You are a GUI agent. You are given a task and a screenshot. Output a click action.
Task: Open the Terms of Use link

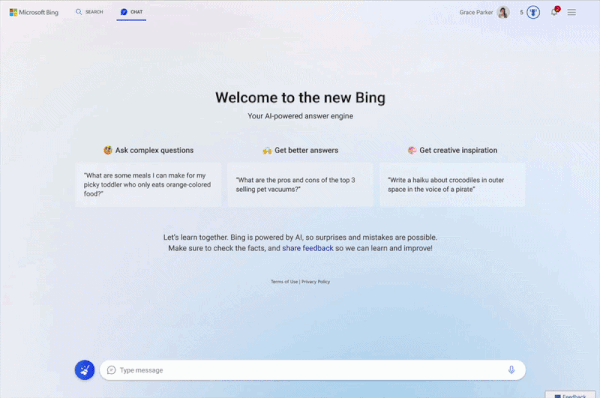pos(284,282)
